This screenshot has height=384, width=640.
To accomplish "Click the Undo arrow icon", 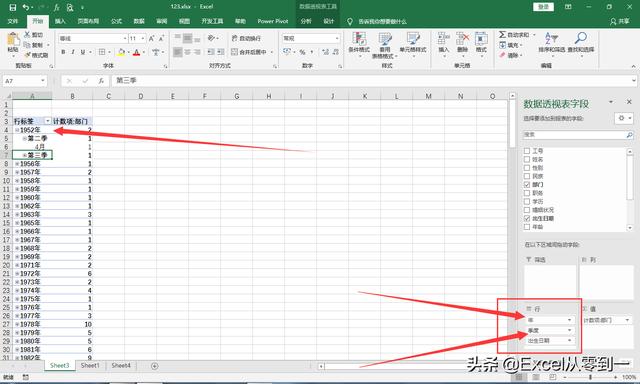I will [x=26, y=7].
